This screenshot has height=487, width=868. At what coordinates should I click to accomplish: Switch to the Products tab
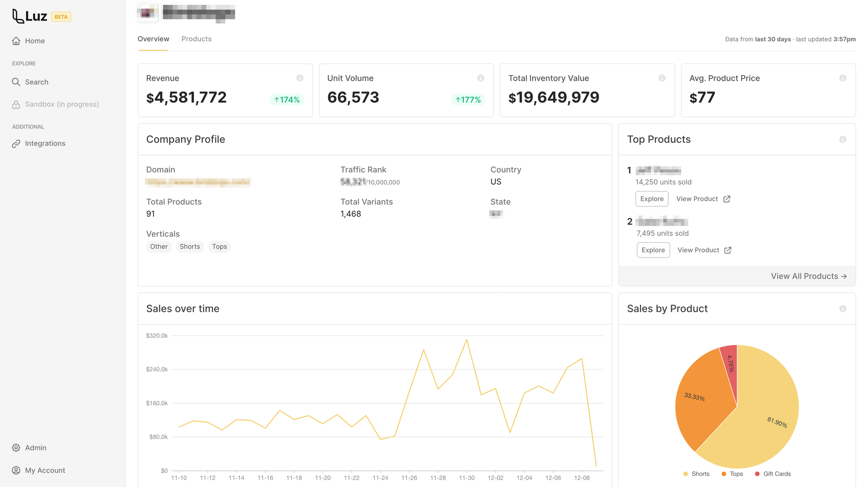[197, 39]
